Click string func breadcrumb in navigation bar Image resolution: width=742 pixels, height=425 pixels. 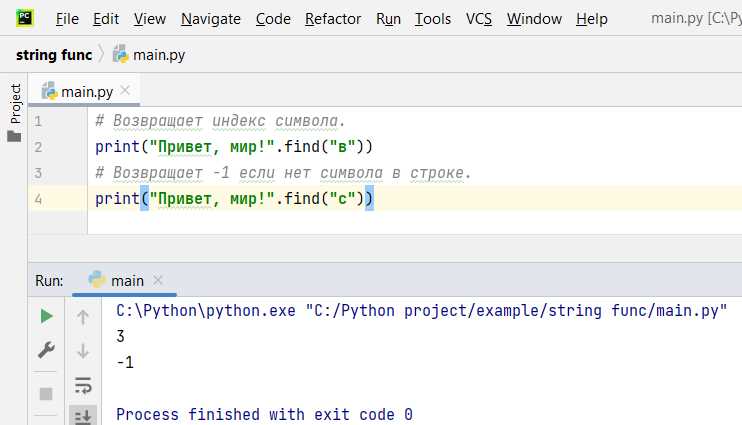[x=54, y=55]
